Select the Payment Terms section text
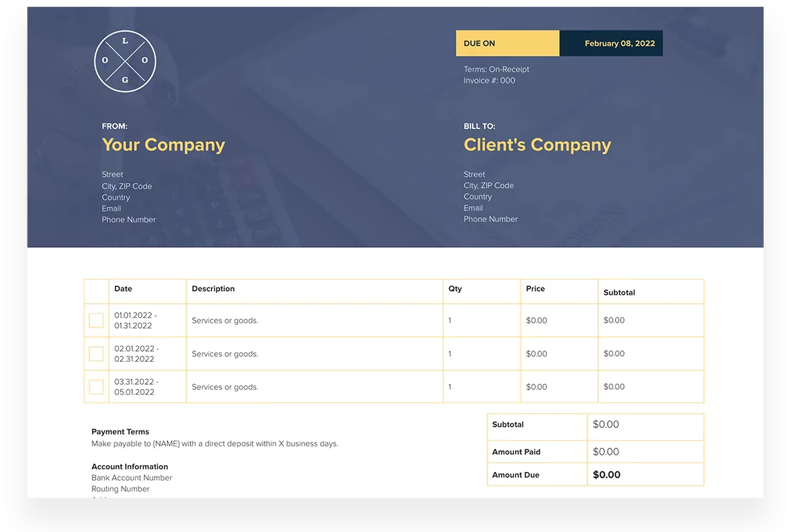The width and height of the screenshot is (790, 532). click(120, 431)
